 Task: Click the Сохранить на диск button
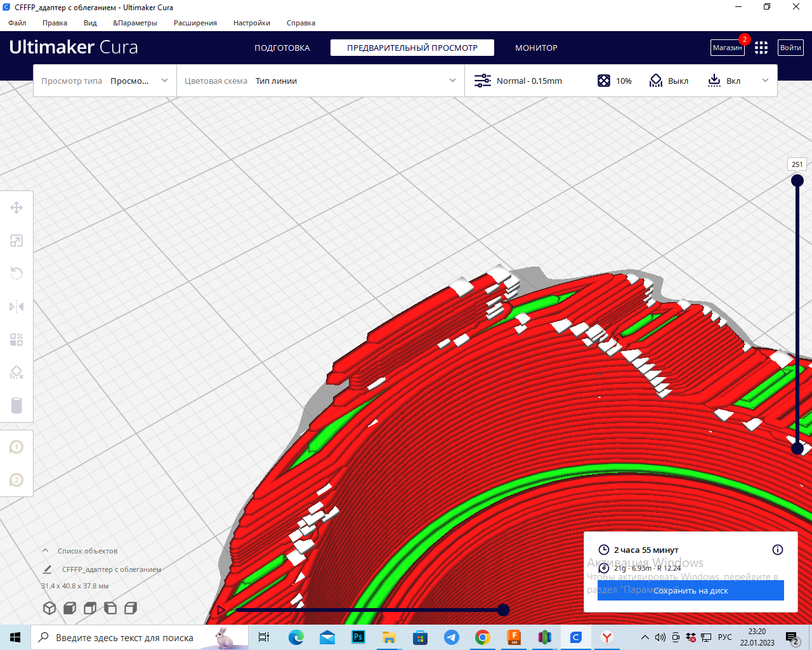(x=690, y=590)
